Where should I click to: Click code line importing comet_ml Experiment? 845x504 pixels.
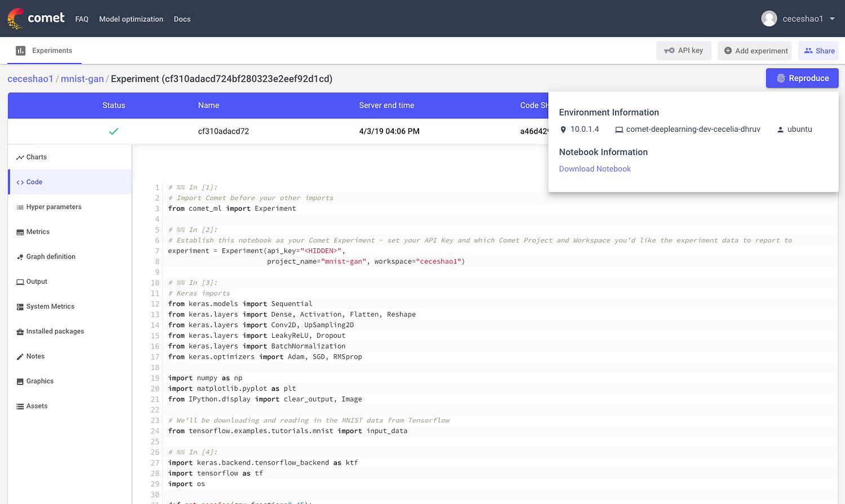(x=232, y=208)
